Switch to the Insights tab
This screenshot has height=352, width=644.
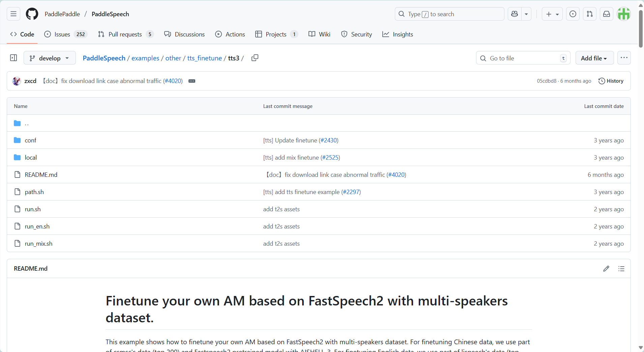pyautogui.click(x=398, y=34)
